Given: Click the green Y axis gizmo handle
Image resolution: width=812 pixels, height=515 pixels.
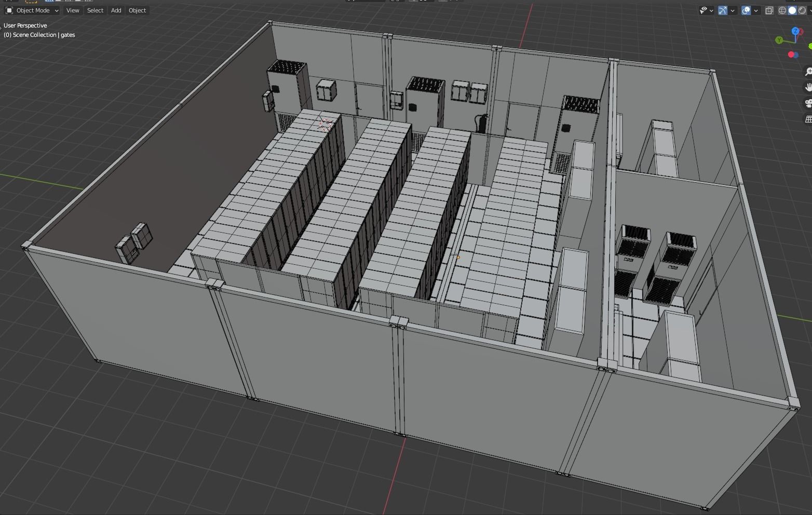Looking at the screenshot, I should [779, 40].
